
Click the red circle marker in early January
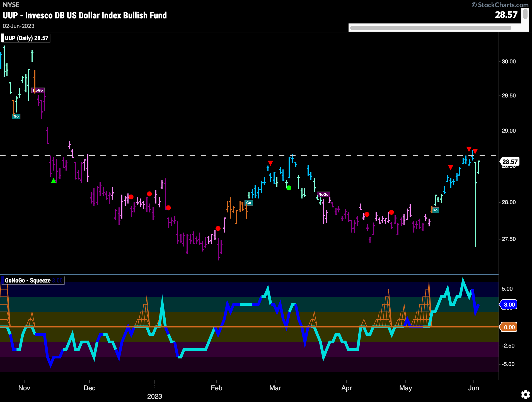[x=168, y=208]
